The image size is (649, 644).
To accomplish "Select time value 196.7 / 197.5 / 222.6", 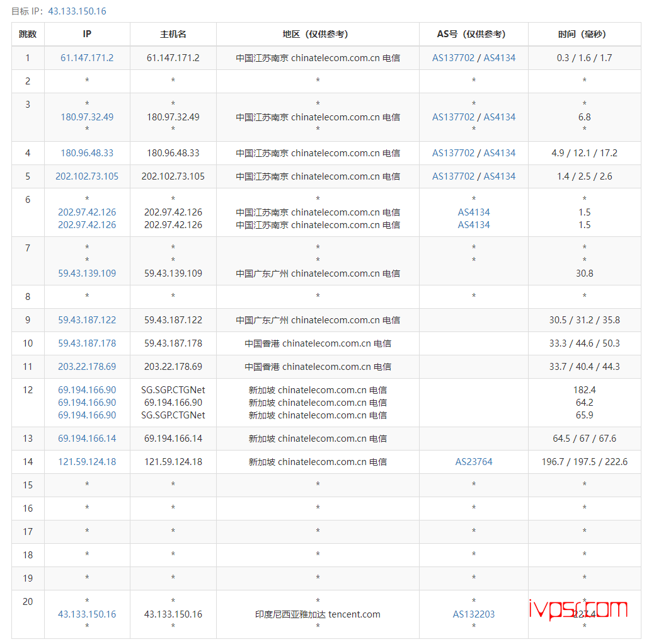I will point(585,462).
